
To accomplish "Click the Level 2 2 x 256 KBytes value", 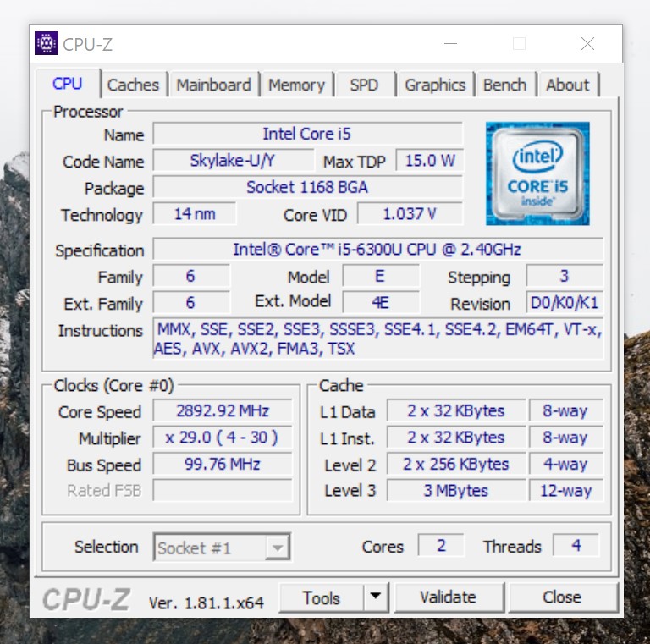I will (456, 464).
